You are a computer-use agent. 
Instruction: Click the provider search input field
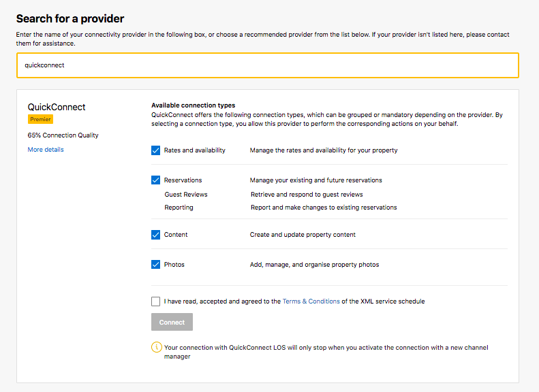(x=267, y=65)
